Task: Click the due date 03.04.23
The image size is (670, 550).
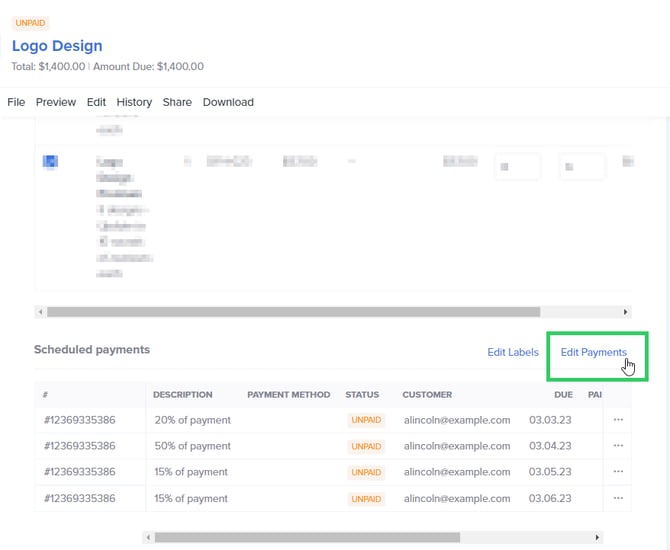Action: (550, 446)
